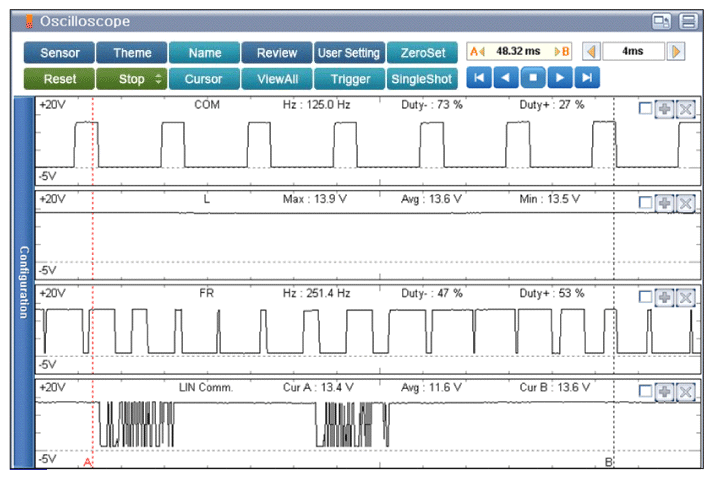The width and height of the screenshot is (713, 479).
Task: Open the Configuration side tab
Action: [22, 282]
